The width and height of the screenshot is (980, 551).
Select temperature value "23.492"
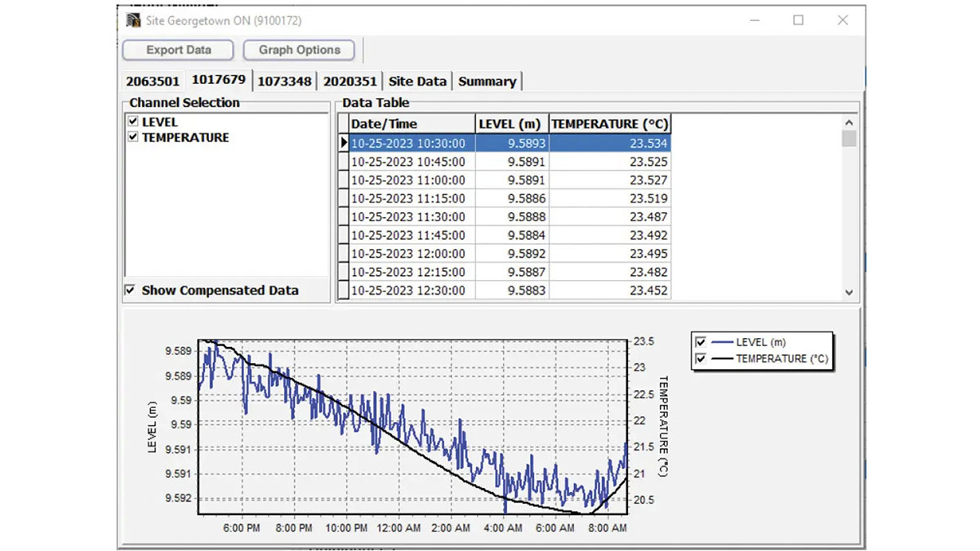[x=610, y=235]
